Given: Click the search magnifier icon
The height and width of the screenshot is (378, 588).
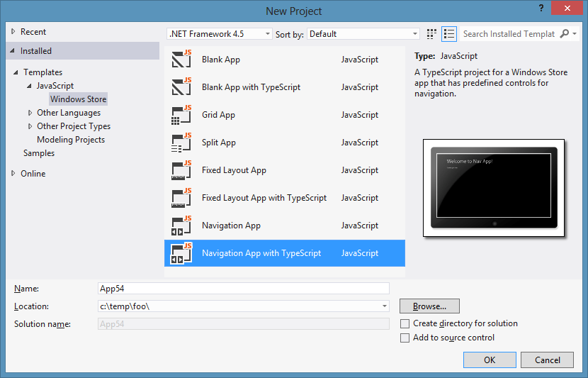Looking at the screenshot, I should (565, 34).
